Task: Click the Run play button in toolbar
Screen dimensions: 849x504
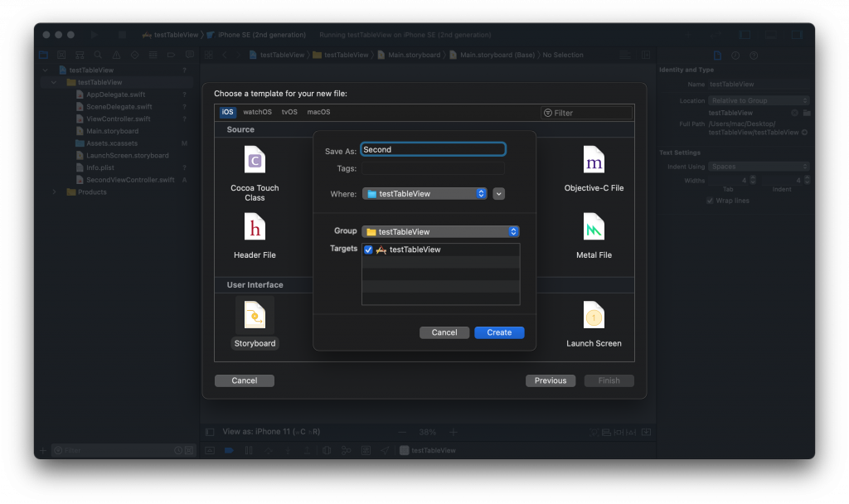Action: [x=95, y=35]
